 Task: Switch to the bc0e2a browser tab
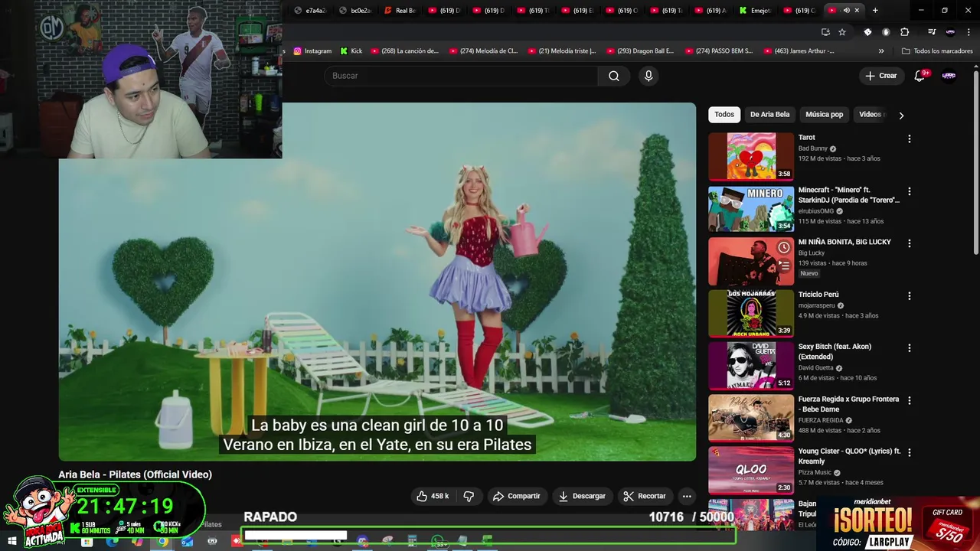[x=355, y=11]
